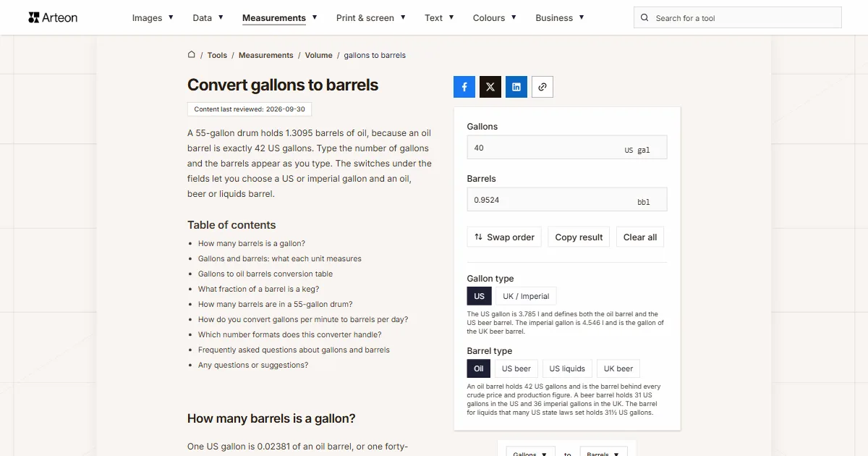Open the Data menu

[x=208, y=18]
